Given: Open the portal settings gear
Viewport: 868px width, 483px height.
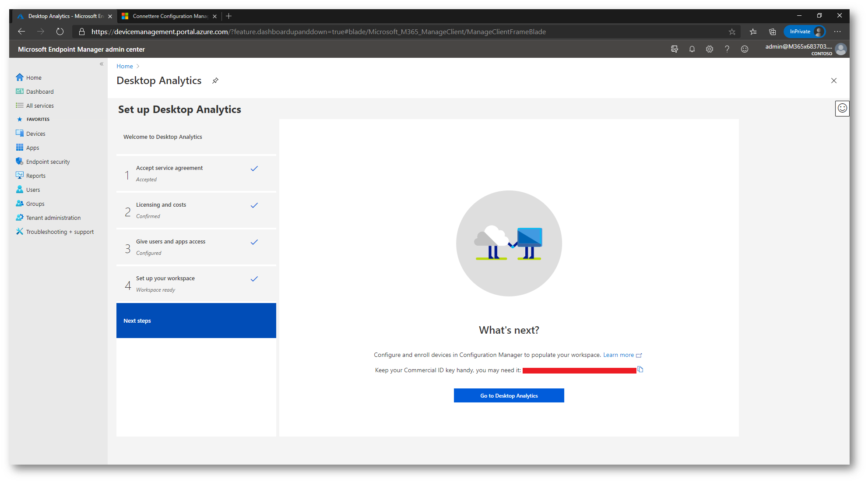Looking at the screenshot, I should click(710, 49).
